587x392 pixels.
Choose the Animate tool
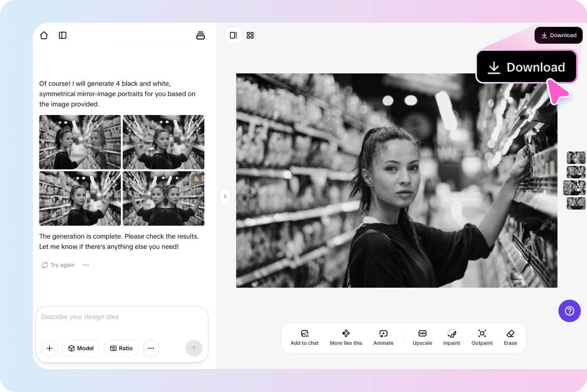pos(383,338)
